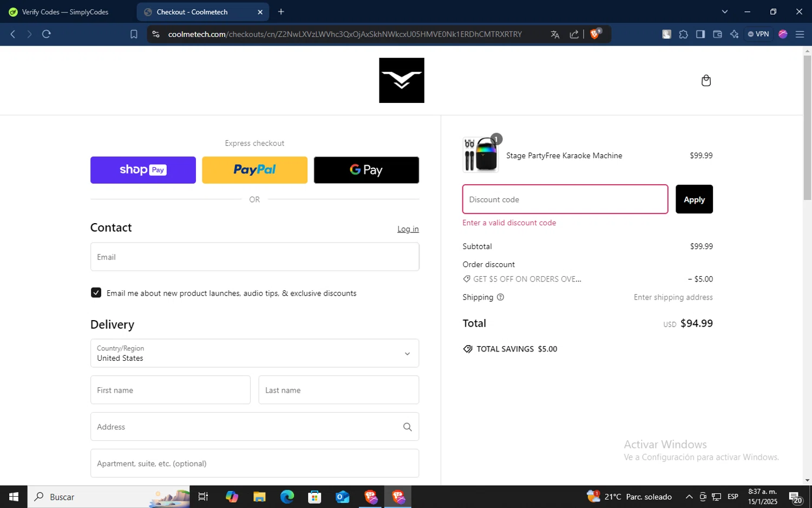Click the Apartment, suite field
812x508 pixels.
254,464
